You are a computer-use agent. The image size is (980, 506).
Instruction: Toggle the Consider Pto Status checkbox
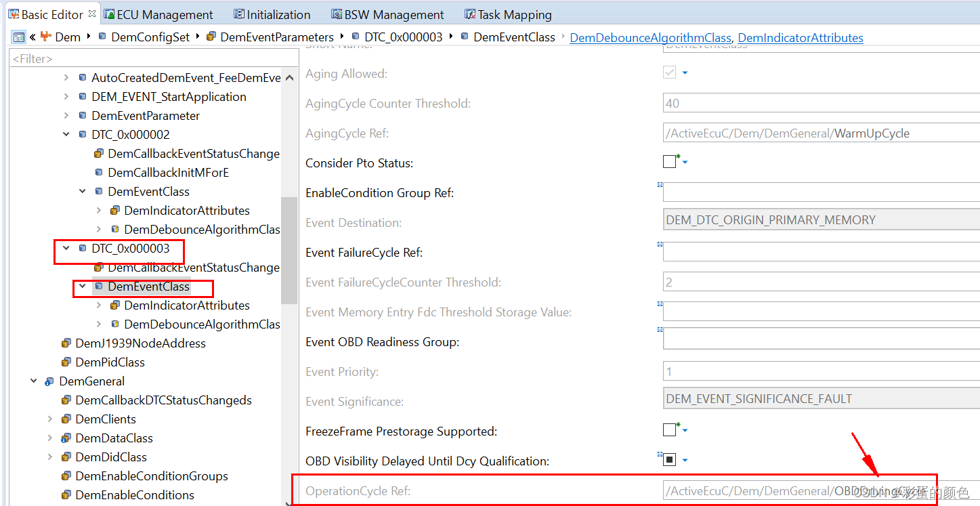[x=669, y=162]
